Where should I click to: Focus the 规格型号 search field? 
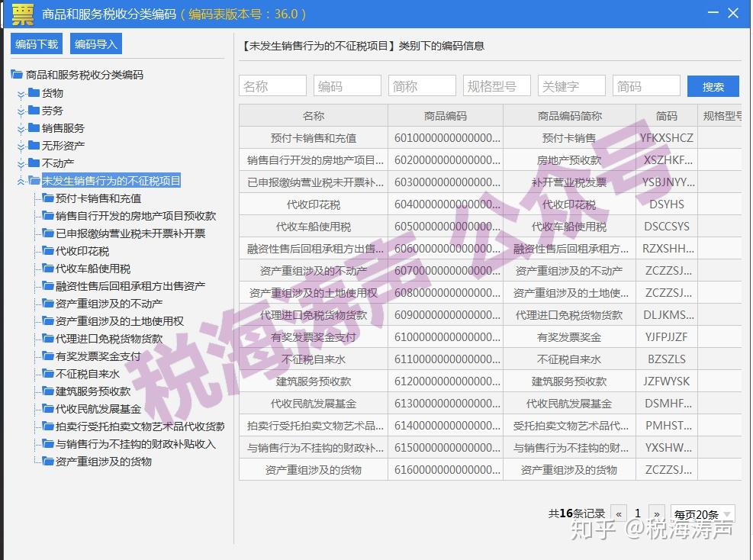pyautogui.click(x=497, y=86)
